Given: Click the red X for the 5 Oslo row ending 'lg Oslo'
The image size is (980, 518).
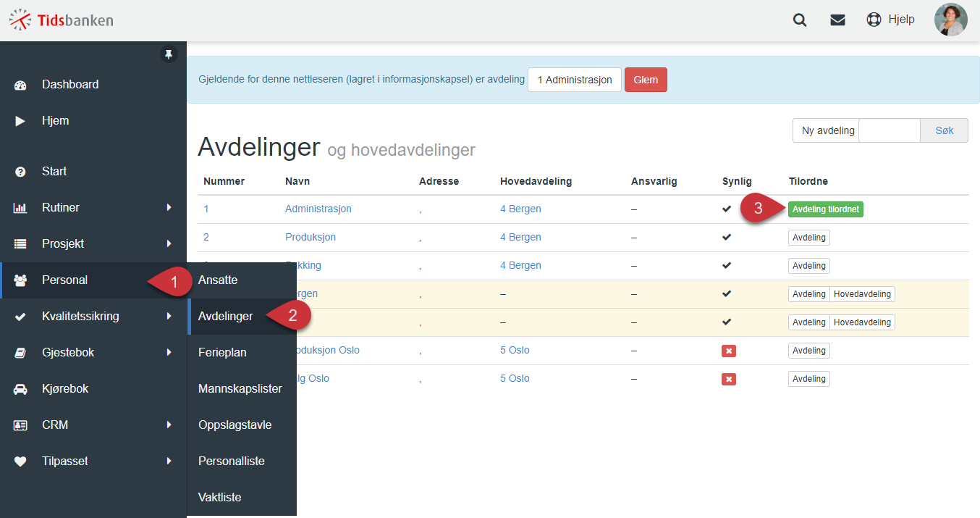Looking at the screenshot, I should [x=729, y=379].
